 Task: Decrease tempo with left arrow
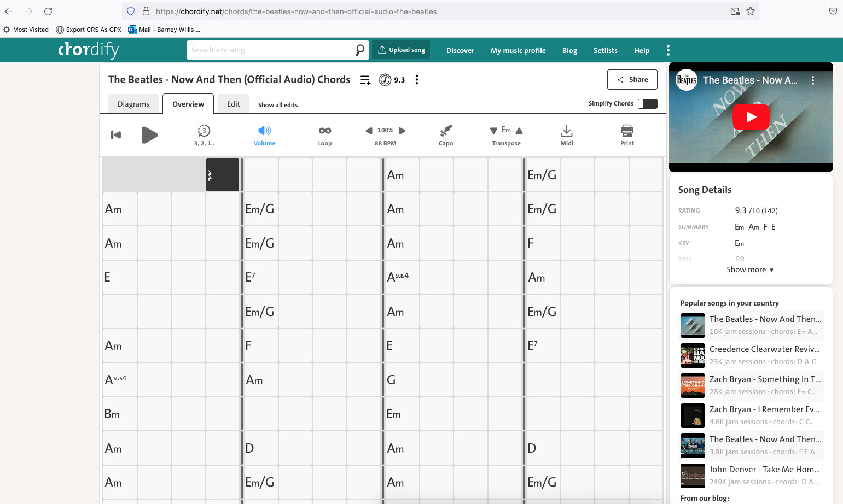(x=369, y=131)
